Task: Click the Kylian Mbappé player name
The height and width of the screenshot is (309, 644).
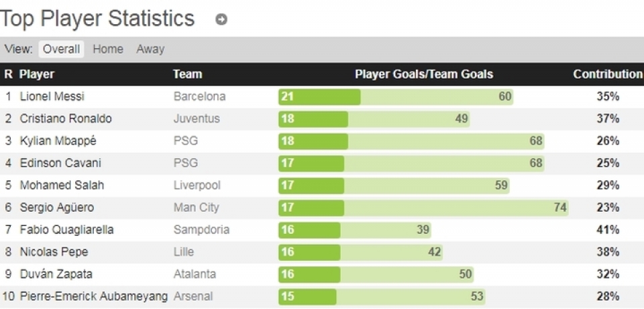Action: pyautogui.click(x=58, y=141)
